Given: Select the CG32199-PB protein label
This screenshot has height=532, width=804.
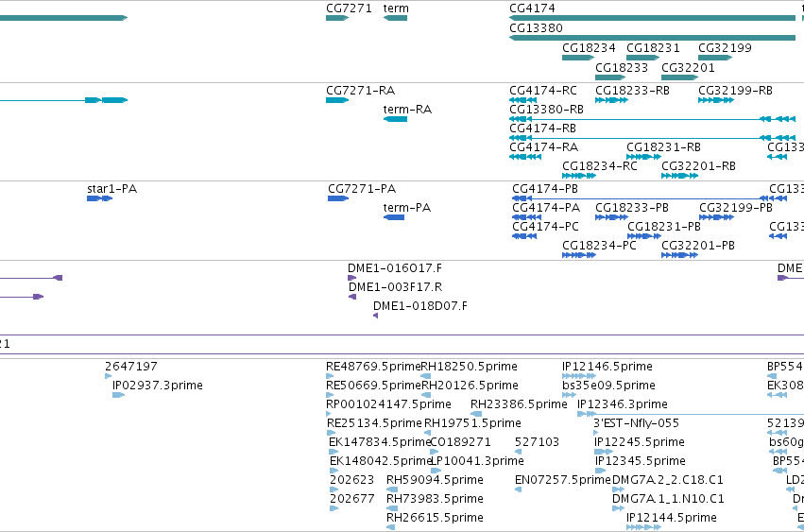Looking at the screenshot, I should tap(736, 208).
